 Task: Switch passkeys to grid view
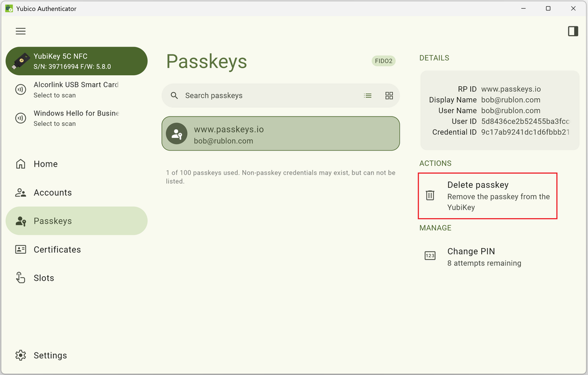point(389,96)
